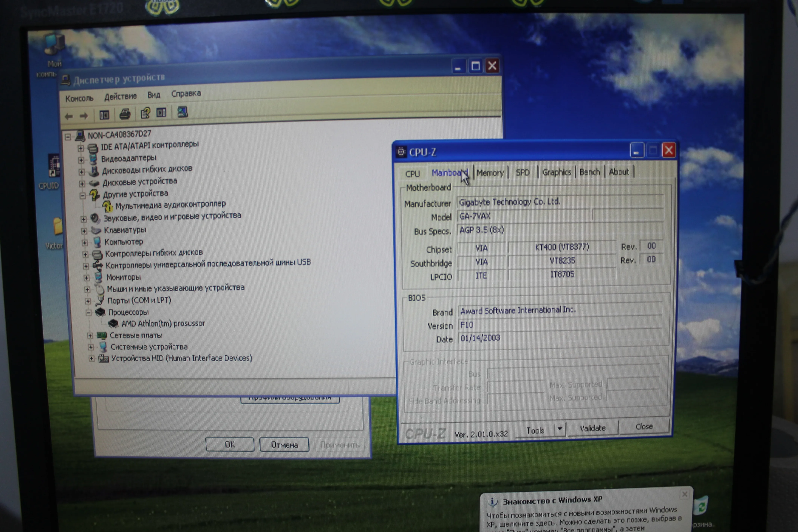Open the Консоль menu
Screen dimensions: 798x532
click(79, 98)
